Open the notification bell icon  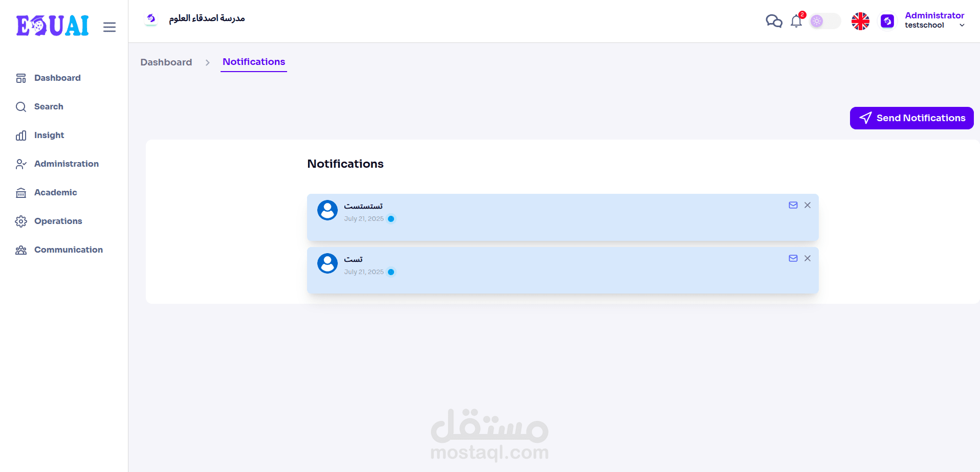coord(796,21)
